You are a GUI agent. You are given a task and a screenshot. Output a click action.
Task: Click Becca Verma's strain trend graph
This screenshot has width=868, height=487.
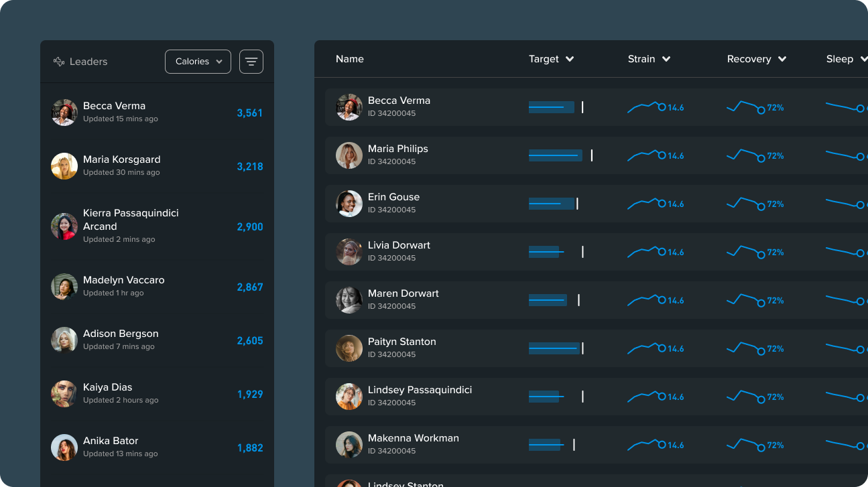[x=642, y=106]
